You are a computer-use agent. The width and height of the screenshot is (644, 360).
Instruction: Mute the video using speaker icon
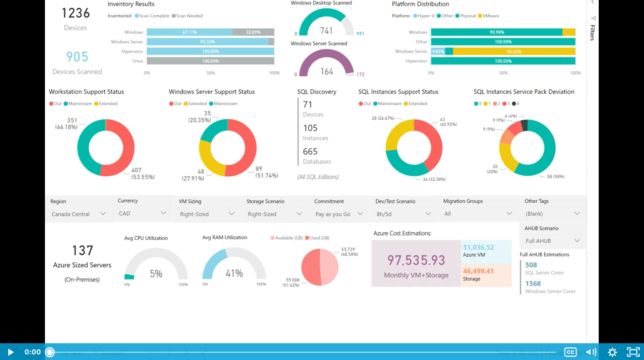[x=591, y=352]
